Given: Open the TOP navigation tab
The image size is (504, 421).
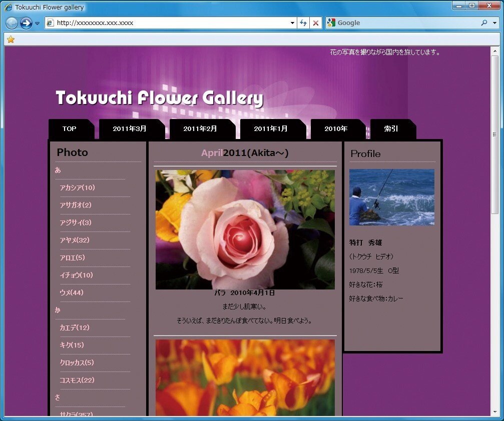Looking at the screenshot, I should point(72,129).
